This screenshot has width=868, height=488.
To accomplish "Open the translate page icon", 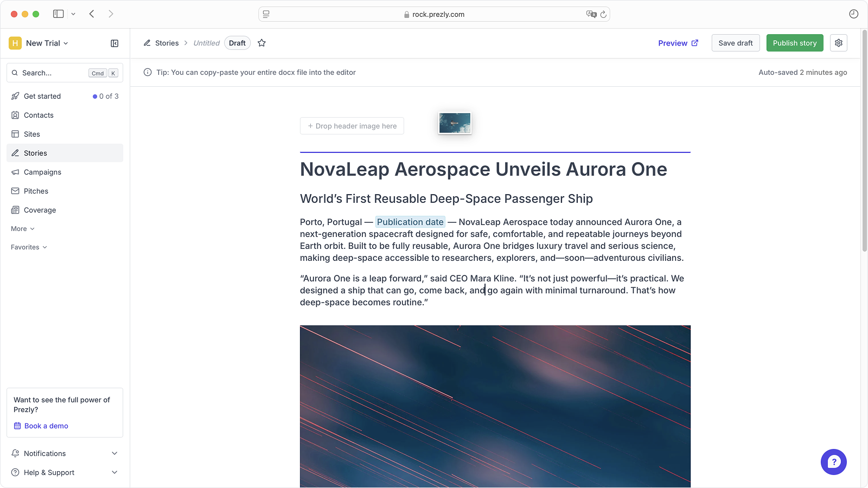I will pos(591,14).
